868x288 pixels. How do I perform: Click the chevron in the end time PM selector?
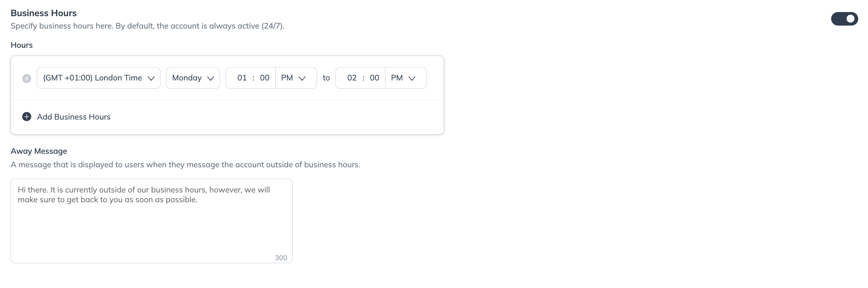tap(412, 78)
